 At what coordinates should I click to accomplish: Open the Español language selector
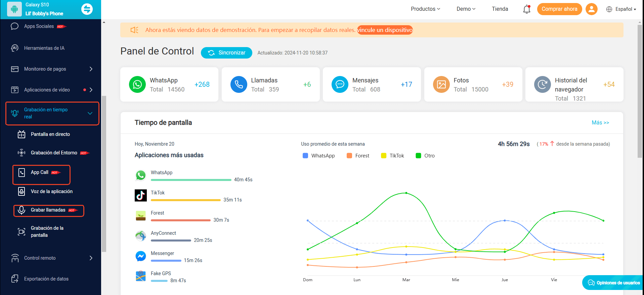pos(621,9)
